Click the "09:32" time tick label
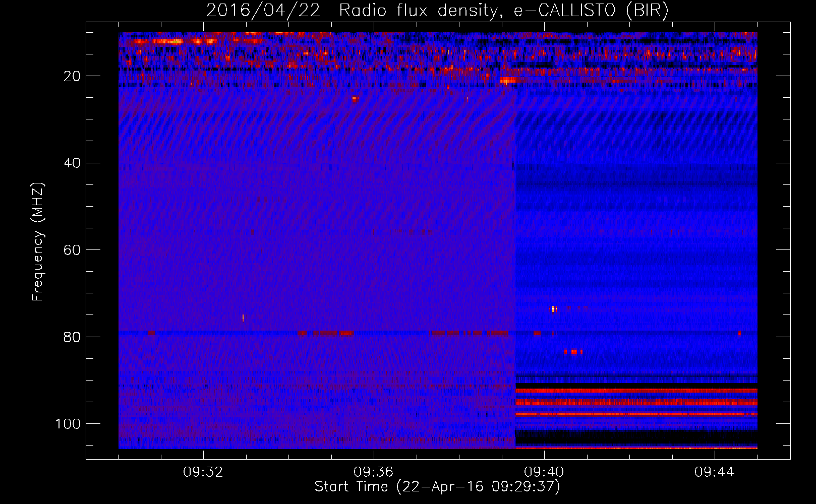This screenshot has width=816, height=504. pyautogui.click(x=203, y=472)
